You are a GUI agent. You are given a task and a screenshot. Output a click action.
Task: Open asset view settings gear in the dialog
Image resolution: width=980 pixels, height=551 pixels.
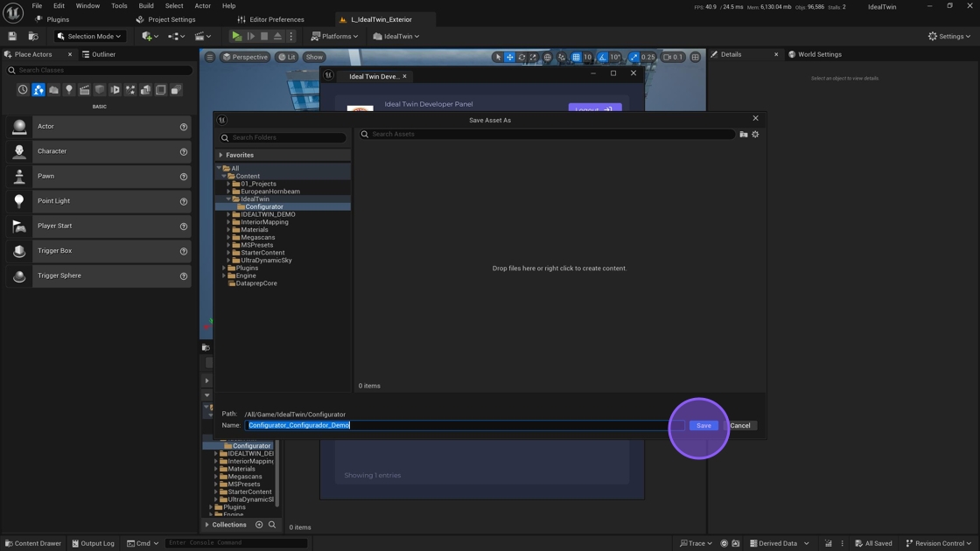pos(755,135)
